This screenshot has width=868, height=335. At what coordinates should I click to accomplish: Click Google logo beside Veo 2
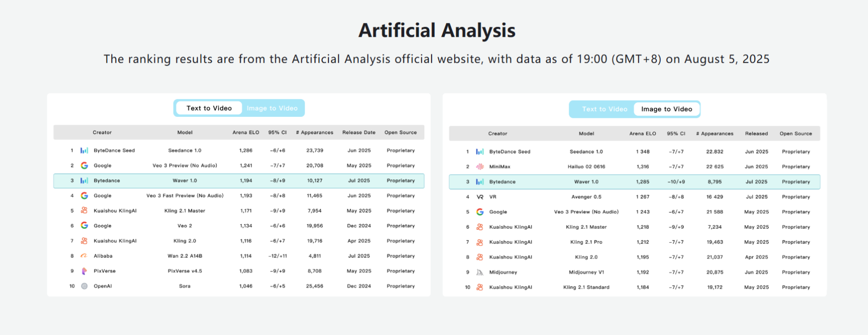(x=84, y=225)
